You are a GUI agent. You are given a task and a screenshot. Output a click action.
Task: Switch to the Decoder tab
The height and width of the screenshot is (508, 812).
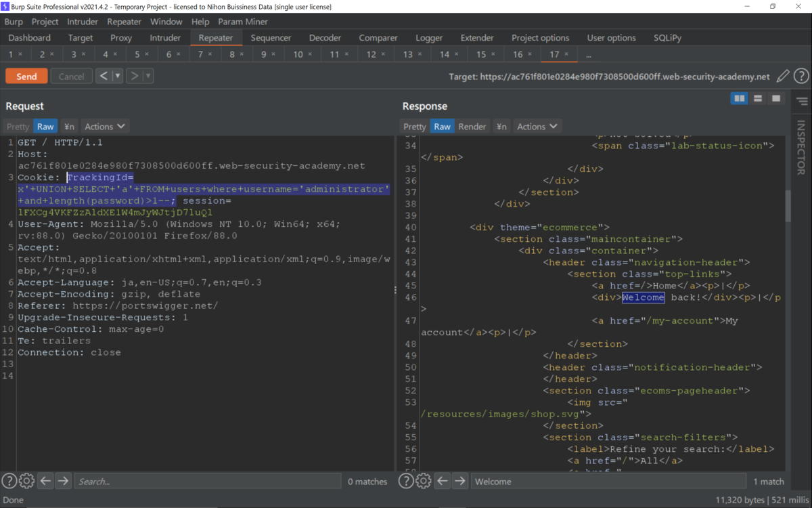tap(325, 38)
